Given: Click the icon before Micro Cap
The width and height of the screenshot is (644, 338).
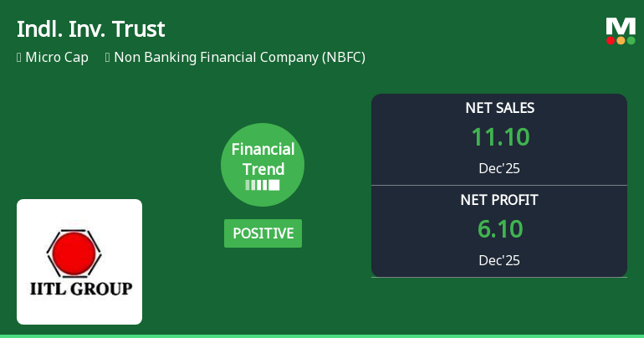Looking at the screenshot, I should point(19,58).
